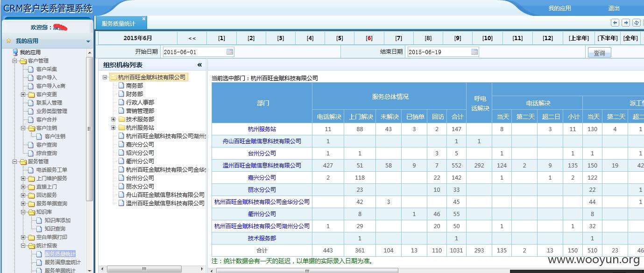
Task: Click the forward arrow tab navigation icon
Action: pyautogui.click(x=626, y=22)
